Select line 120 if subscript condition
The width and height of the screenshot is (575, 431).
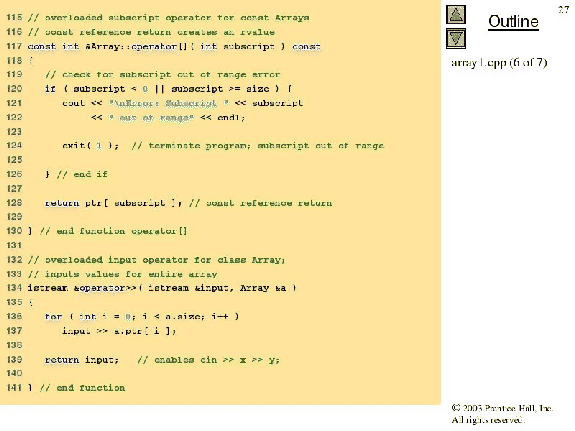[x=168, y=89]
